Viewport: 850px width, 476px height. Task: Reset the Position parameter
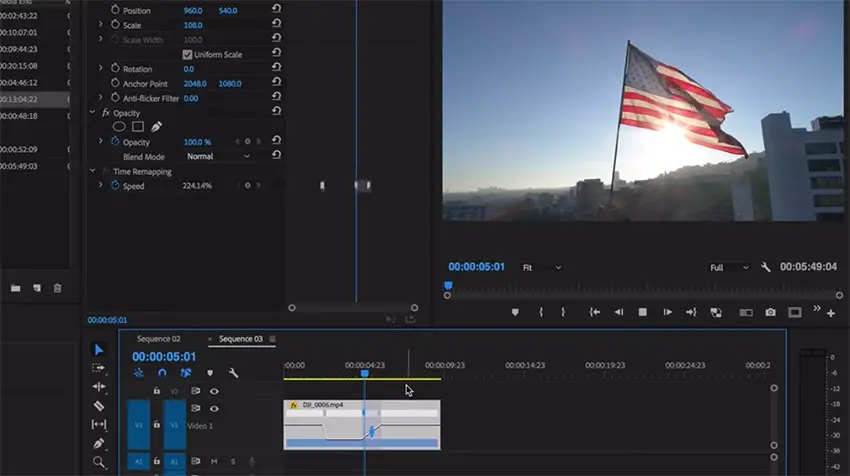pos(276,9)
